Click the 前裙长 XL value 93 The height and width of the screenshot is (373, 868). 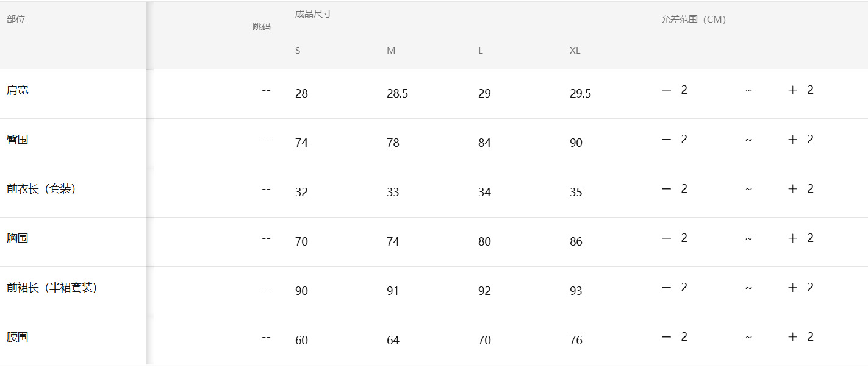pyautogui.click(x=576, y=291)
